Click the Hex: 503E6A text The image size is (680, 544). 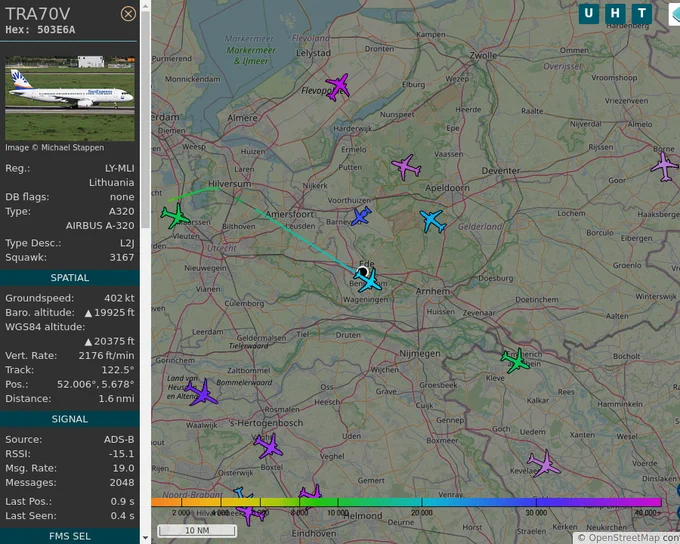pyautogui.click(x=40, y=30)
